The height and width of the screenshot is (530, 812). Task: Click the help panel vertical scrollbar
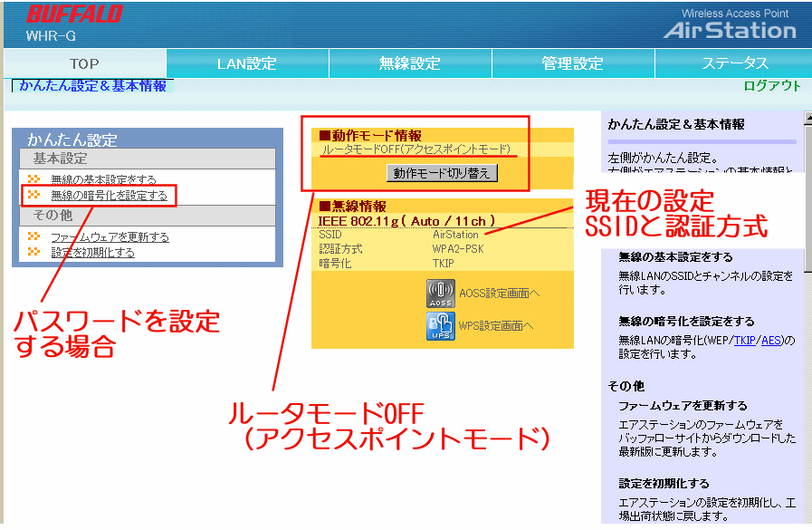(806, 317)
